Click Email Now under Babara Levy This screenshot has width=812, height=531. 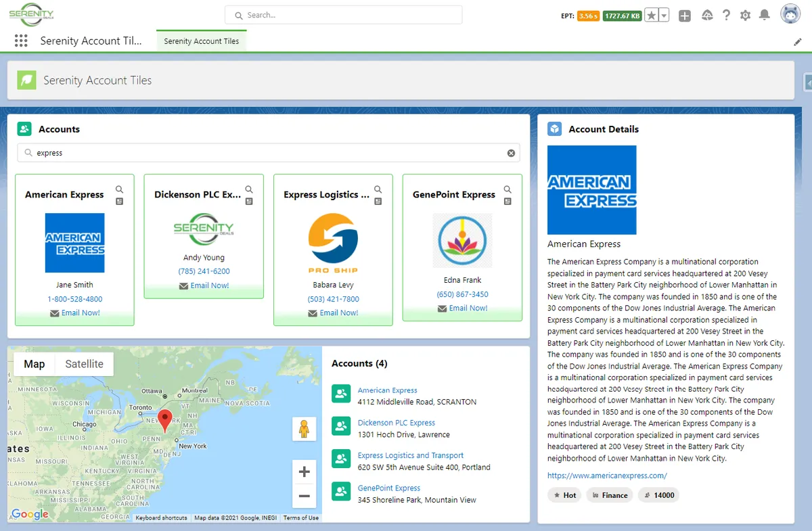coord(339,313)
